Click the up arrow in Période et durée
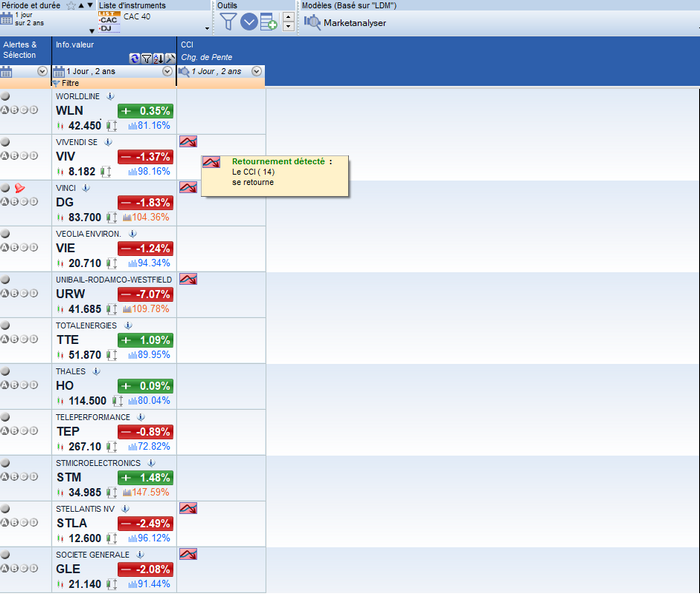Viewport: 700px width, 594px height. 81,5
